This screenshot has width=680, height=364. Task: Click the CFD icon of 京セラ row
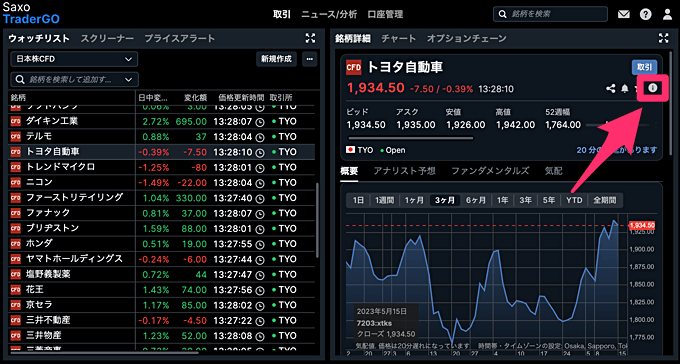tap(16, 305)
